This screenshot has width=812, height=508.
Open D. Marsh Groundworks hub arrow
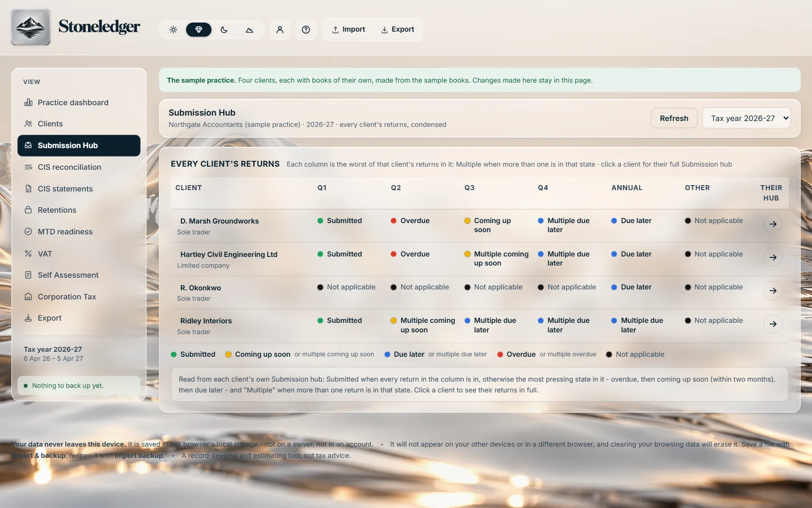[773, 224]
